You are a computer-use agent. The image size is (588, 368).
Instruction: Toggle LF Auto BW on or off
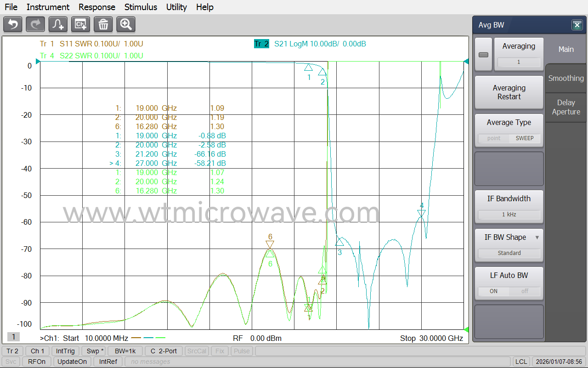click(509, 291)
